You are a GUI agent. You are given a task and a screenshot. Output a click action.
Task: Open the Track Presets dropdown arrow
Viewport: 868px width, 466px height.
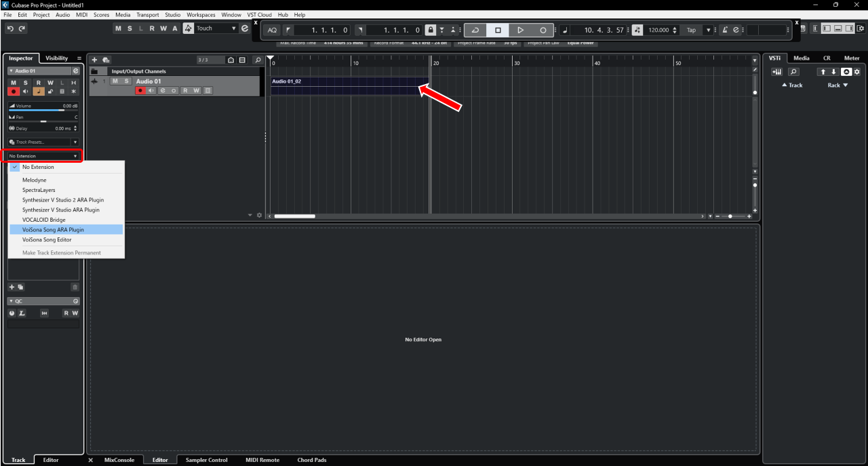pyautogui.click(x=75, y=142)
